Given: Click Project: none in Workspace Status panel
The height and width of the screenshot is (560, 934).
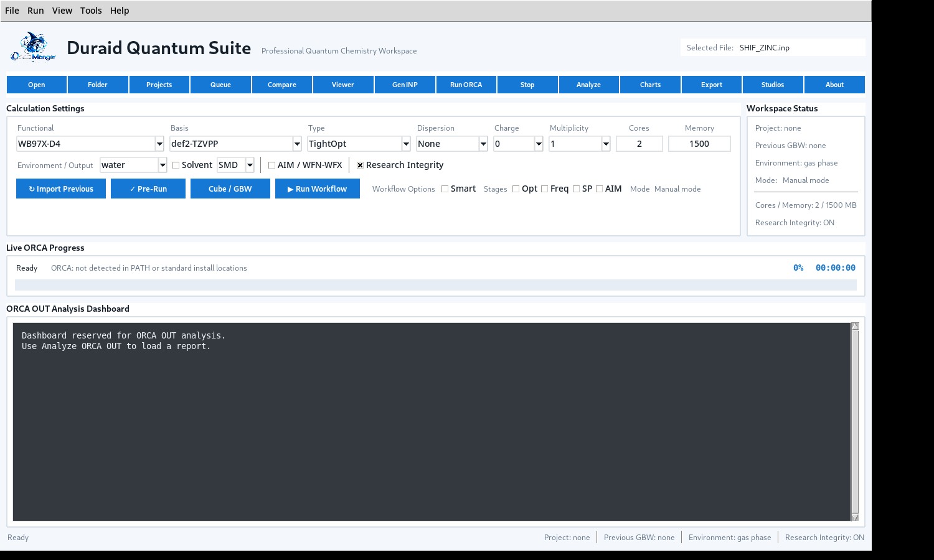Looking at the screenshot, I should tap(778, 128).
